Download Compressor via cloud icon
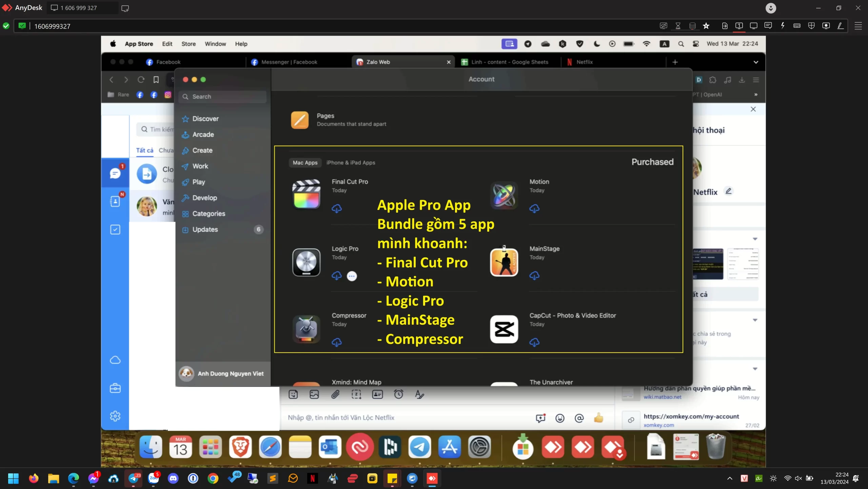This screenshot has height=489, width=868. (336, 342)
